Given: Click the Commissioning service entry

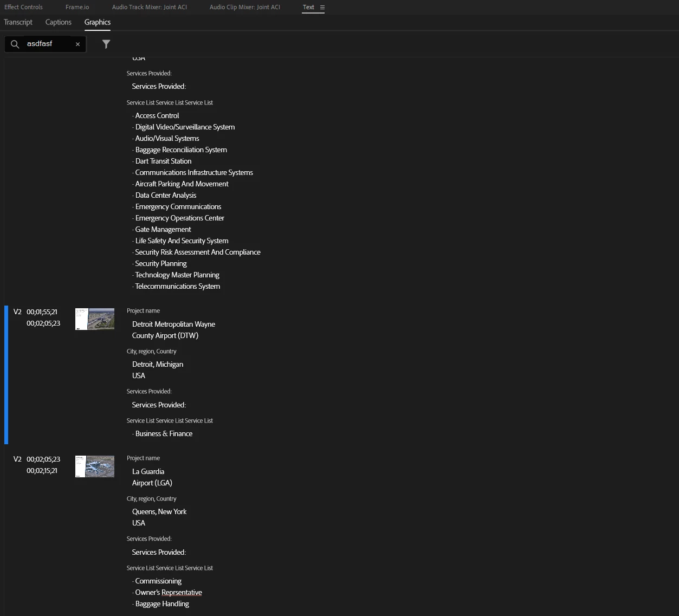Looking at the screenshot, I should point(158,581).
